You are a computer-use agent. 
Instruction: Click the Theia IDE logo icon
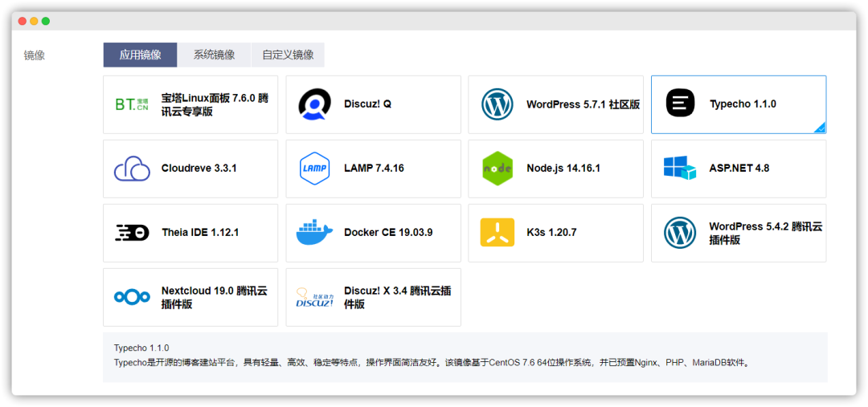pos(132,232)
